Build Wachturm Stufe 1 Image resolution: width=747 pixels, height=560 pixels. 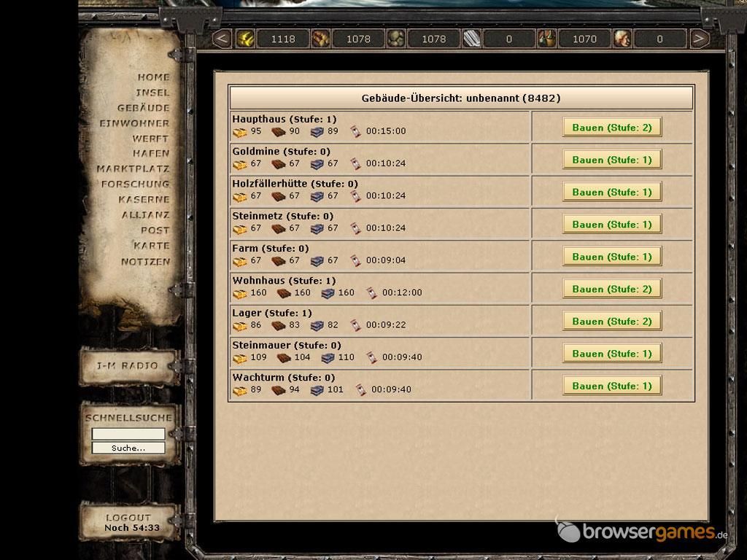click(x=612, y=386)
